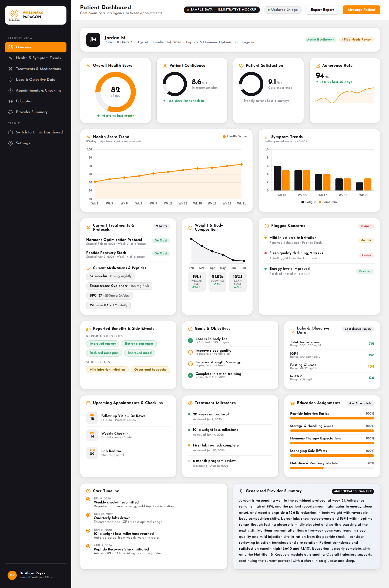
Task: Click the Patient Satisfaction heart icon
Action: pos(241,66)
